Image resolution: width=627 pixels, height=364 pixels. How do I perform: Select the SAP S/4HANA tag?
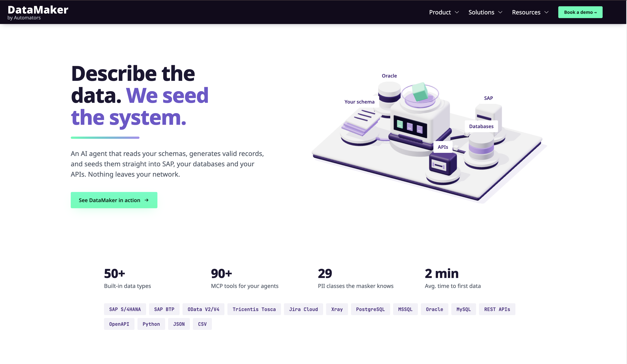125,309
